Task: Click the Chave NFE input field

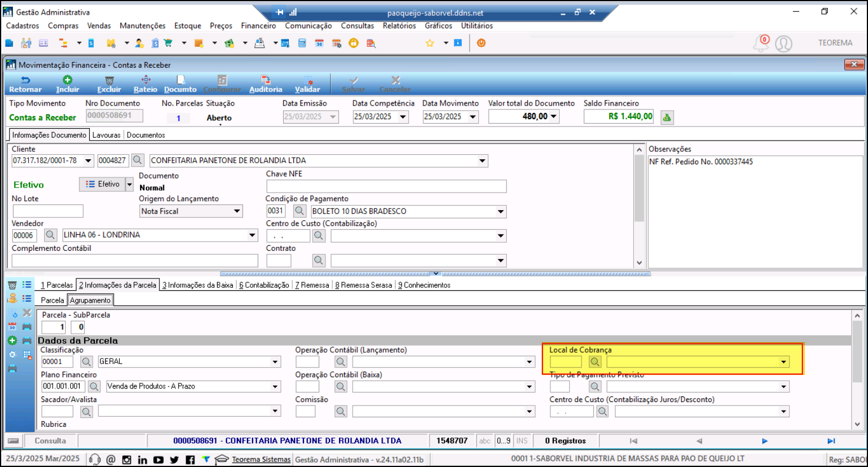Action: (x=387, y=186)
